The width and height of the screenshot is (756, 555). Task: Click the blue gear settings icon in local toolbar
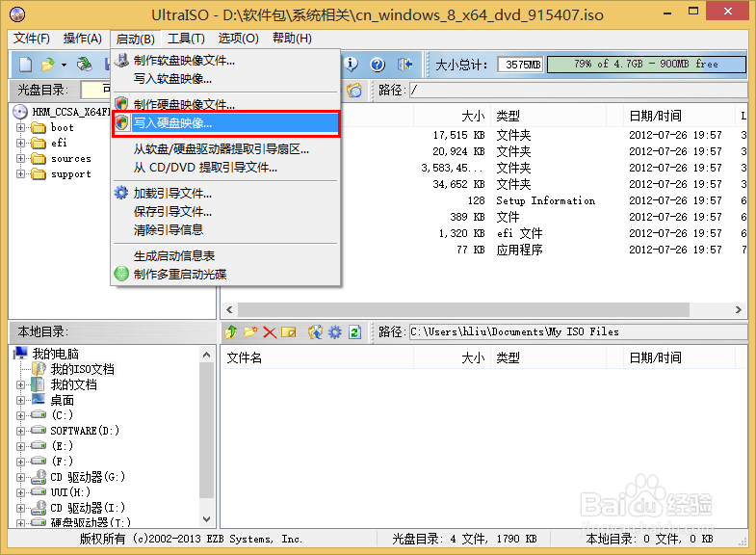(334, 332)
